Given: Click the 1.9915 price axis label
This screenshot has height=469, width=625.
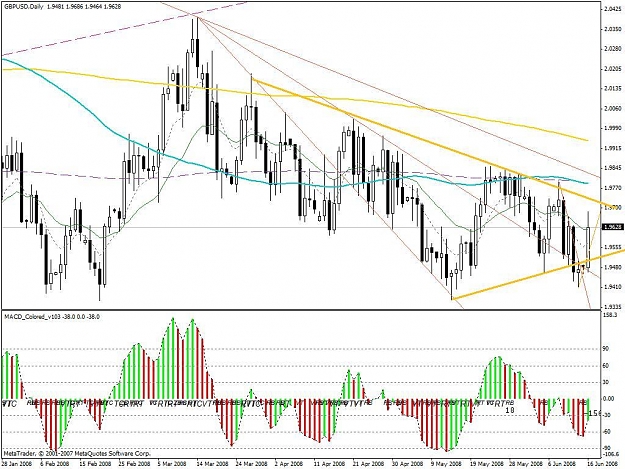Looking at the screenshot, I should 612,148.
